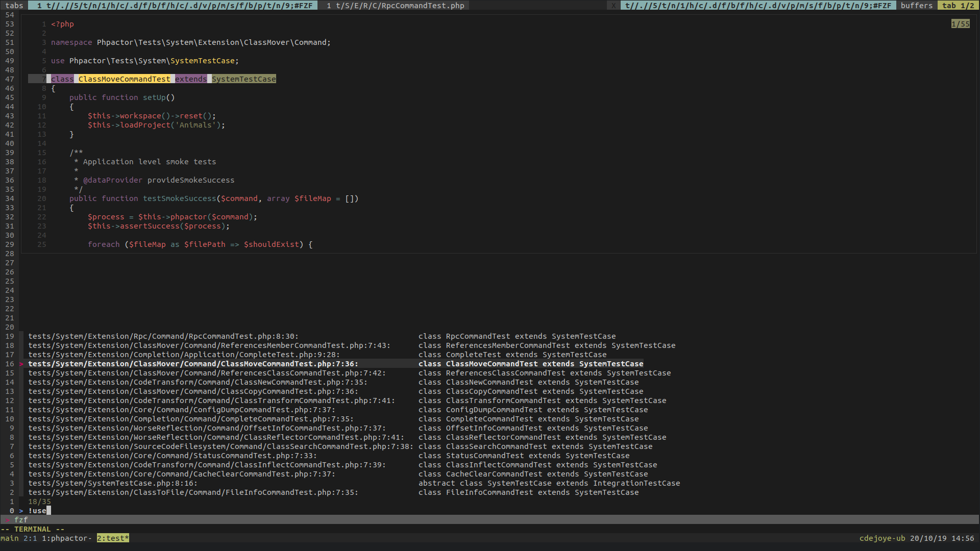Click the 1/55 preview position indicator
Viewport: 980px width, 551px height.
click(x=960, y=24)
